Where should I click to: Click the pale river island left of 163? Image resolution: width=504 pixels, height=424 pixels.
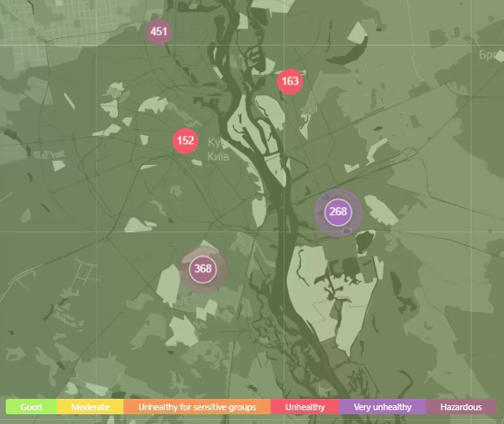pos(264,107)
